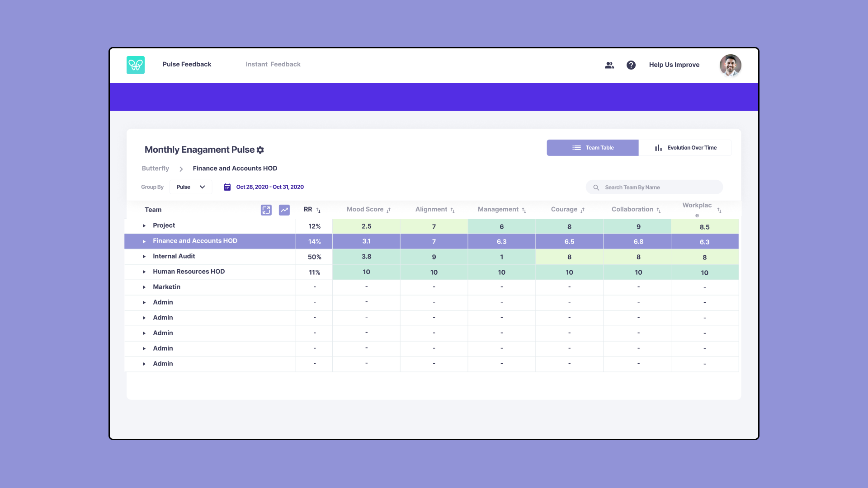Image resolution: width=868 pixels, height=488 pixels.
Task: Click the Help Us Improve link
Action: pos(674,65)
